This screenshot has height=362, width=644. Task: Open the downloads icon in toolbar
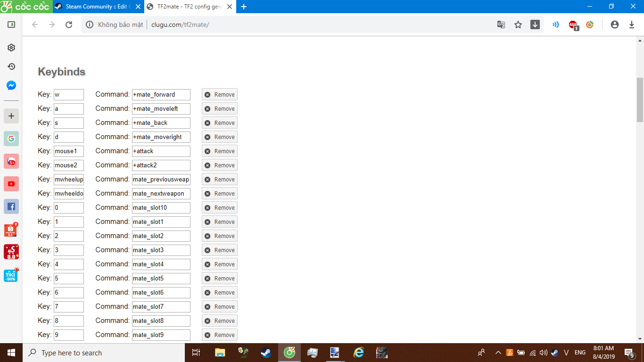coord(632,25)
